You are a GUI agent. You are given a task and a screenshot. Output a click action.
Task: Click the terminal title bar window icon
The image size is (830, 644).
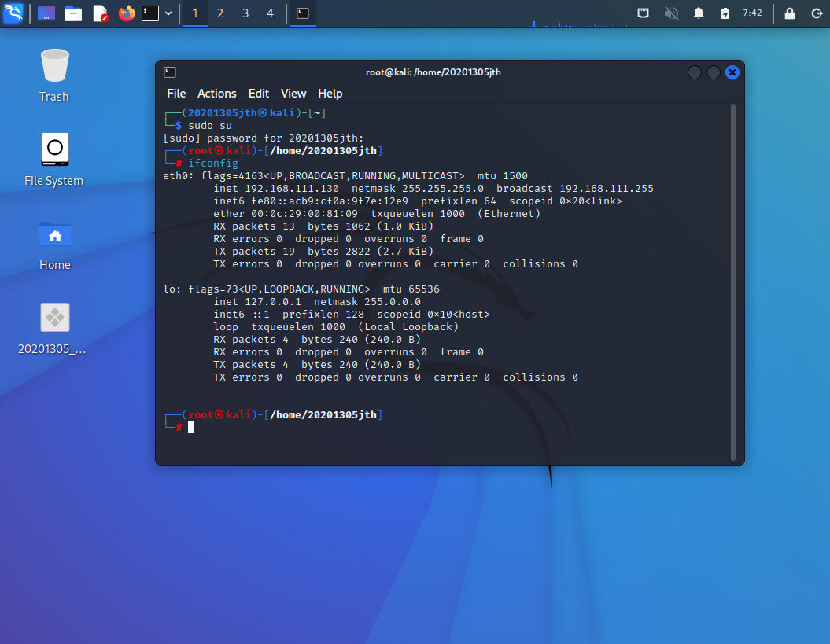170,72
